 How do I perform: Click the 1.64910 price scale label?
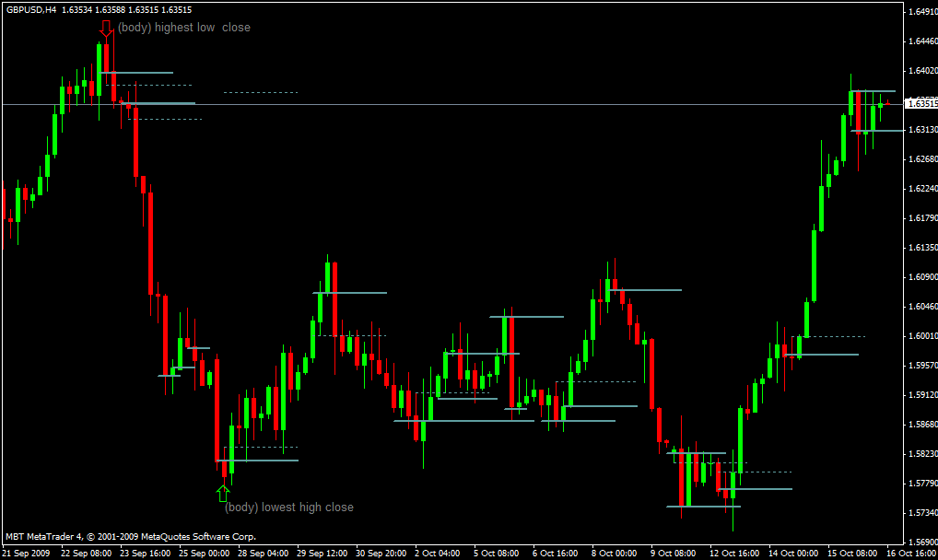tap(922, 11)
